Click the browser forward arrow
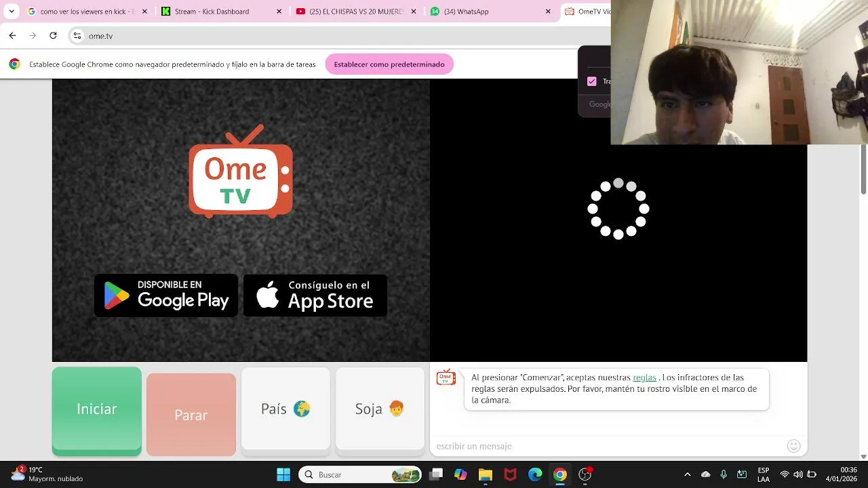868x488 pixels. [33, 35]
